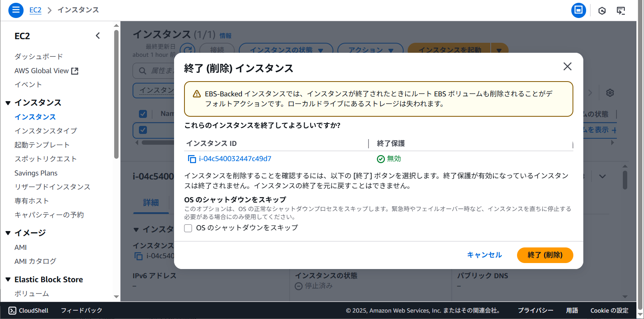
Task: Collapse the イメージ sidebar section
Action: [8, 233]
